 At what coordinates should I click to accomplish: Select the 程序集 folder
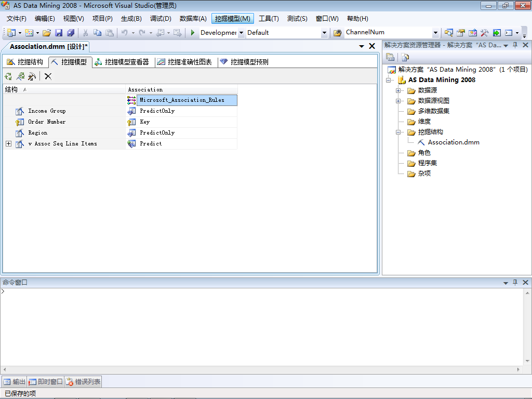pos(427,163)
